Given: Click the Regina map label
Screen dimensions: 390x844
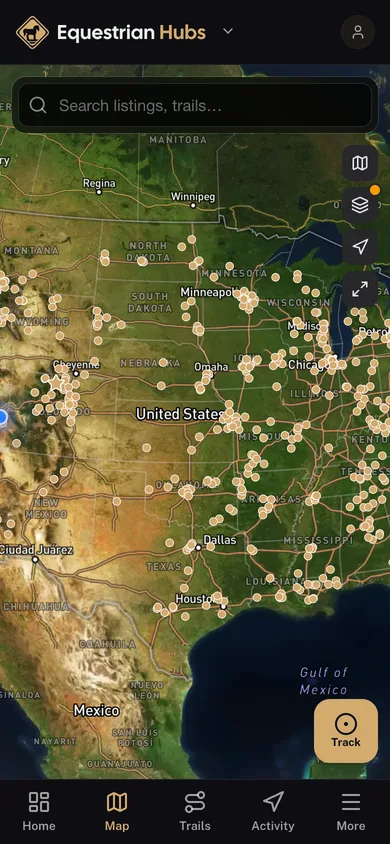Looking at the screenshot, I should coord(99,184).
